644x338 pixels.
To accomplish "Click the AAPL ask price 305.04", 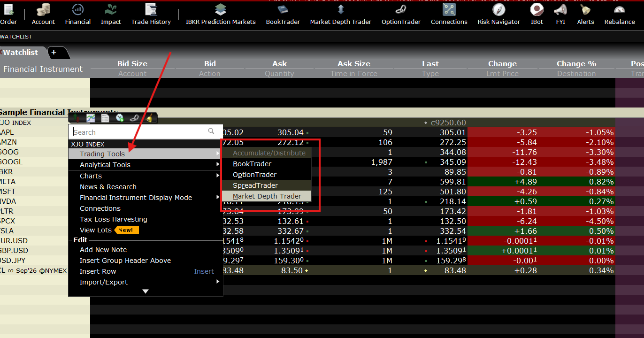I will click(x=291, y=133).
